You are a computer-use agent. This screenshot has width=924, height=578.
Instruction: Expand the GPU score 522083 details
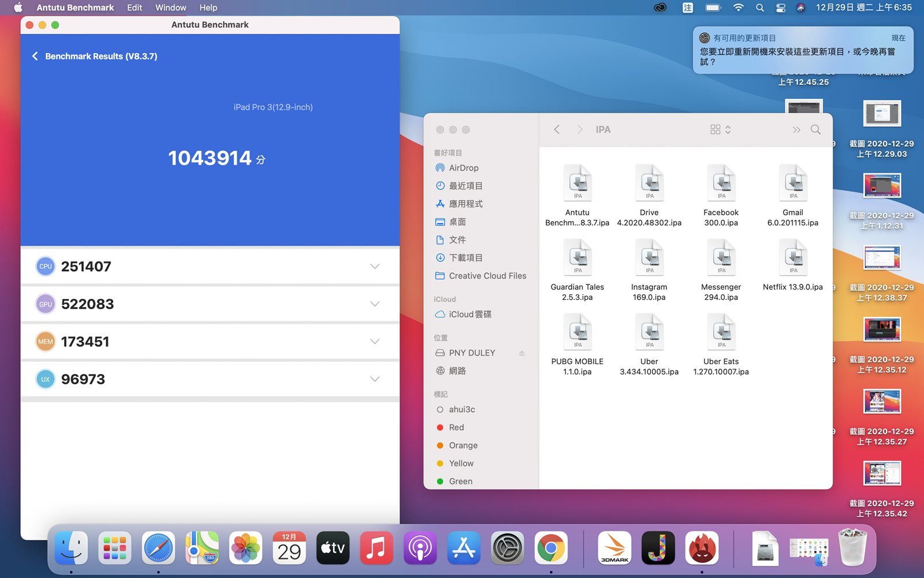[x=375, y=303]
